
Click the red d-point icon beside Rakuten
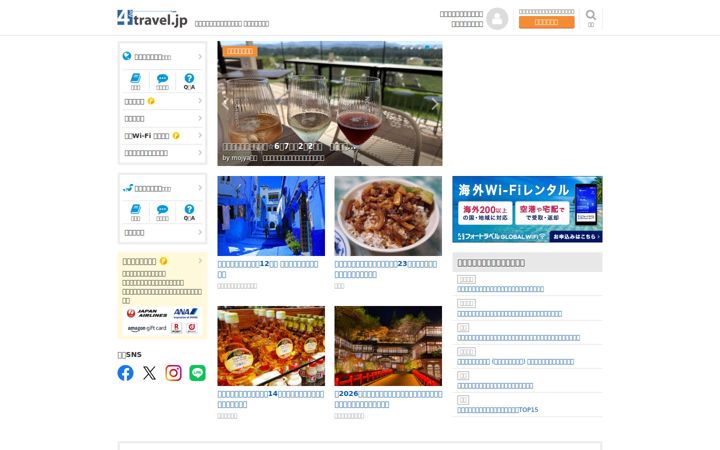click(x=192, y=328)
